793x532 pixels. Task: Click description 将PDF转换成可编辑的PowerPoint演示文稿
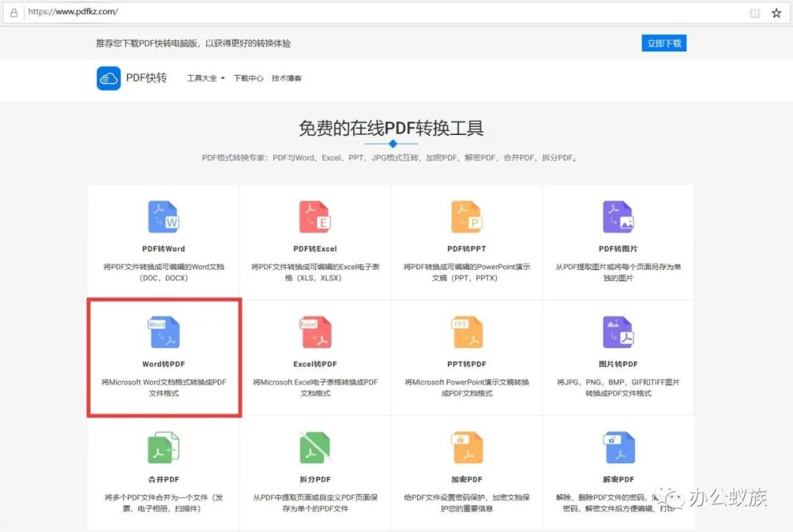point(467,272)
